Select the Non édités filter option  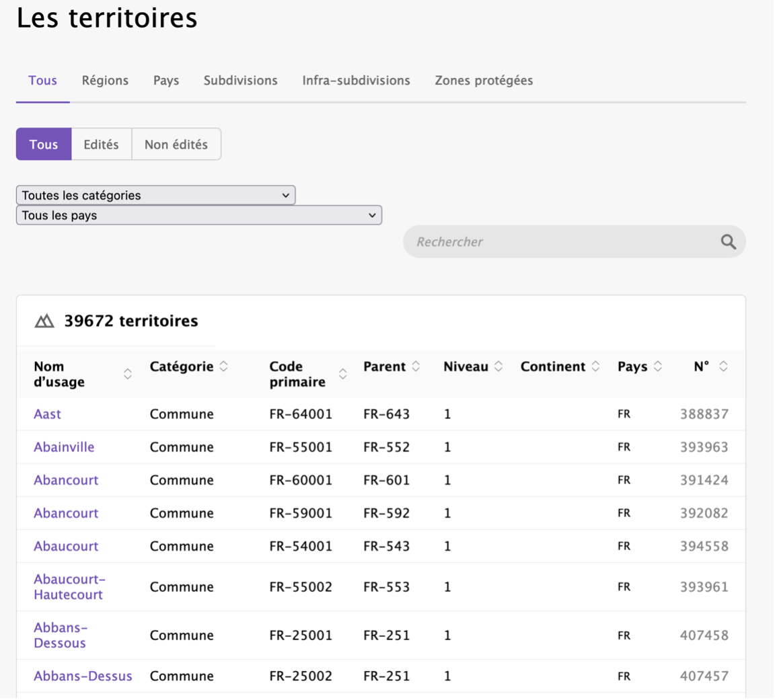coord(176,144)
